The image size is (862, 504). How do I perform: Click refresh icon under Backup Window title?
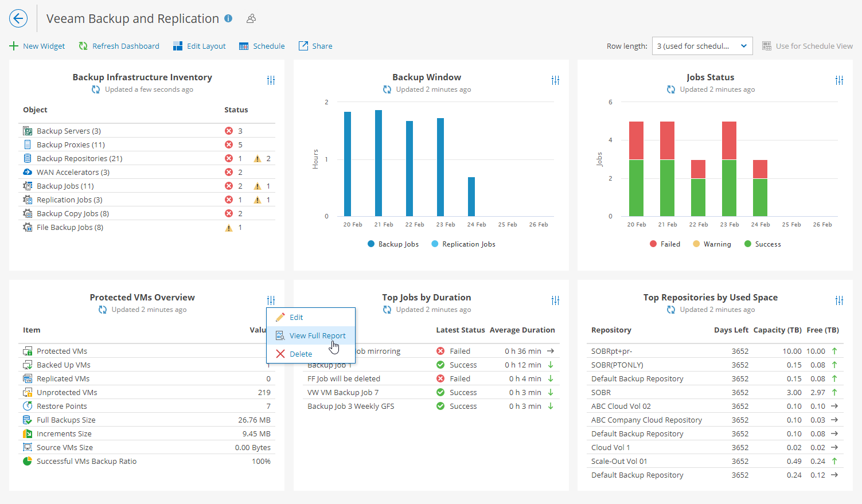[x=387, y=89]
